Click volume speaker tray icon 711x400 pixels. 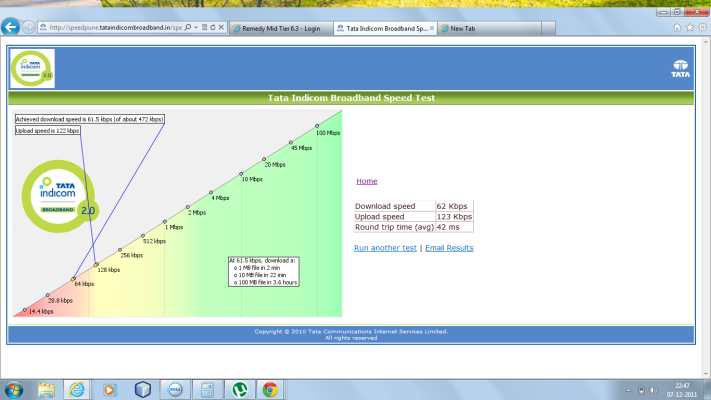tap(653, 390)
